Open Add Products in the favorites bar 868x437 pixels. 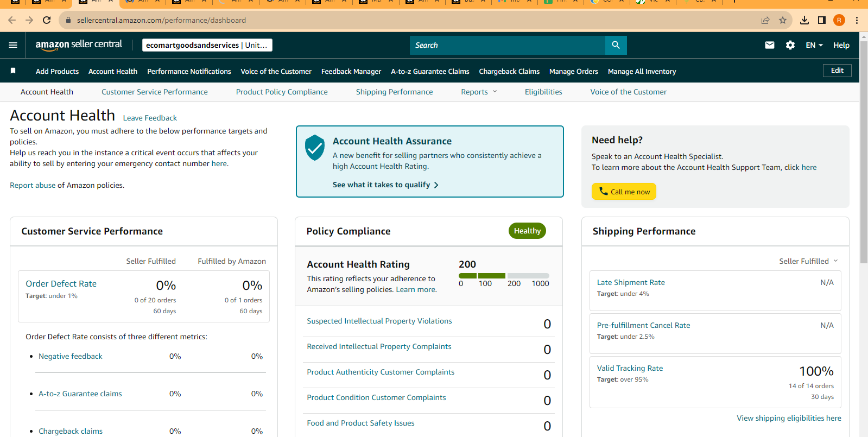[x=57, y=71]
